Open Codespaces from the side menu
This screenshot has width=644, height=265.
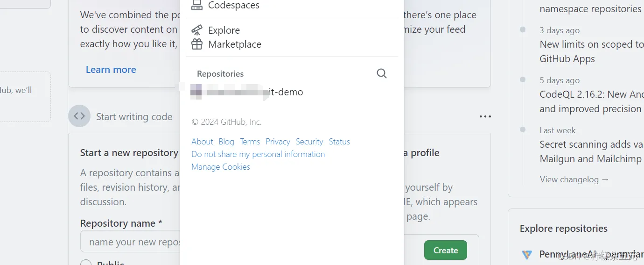(x=234, y=5)
